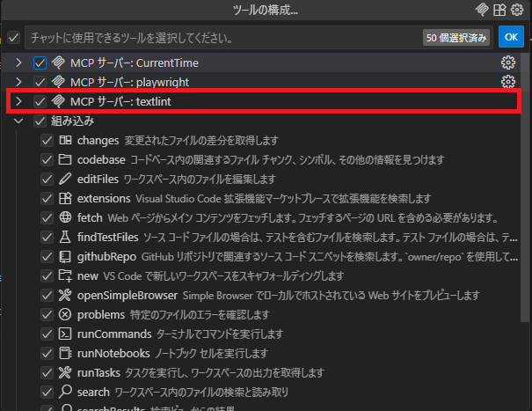Image resolution: width=532 pixels, height=411 pixels.
Task: Click the extensions icon in title bar
Action: 499,10
